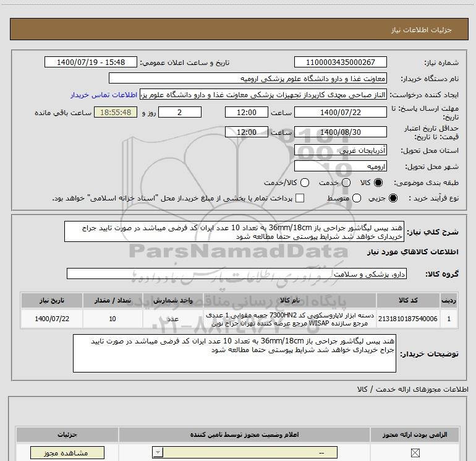The width and height of the screenshot is (476, 461).
Task: Click the ردیف column header
Action: [449, 300]
